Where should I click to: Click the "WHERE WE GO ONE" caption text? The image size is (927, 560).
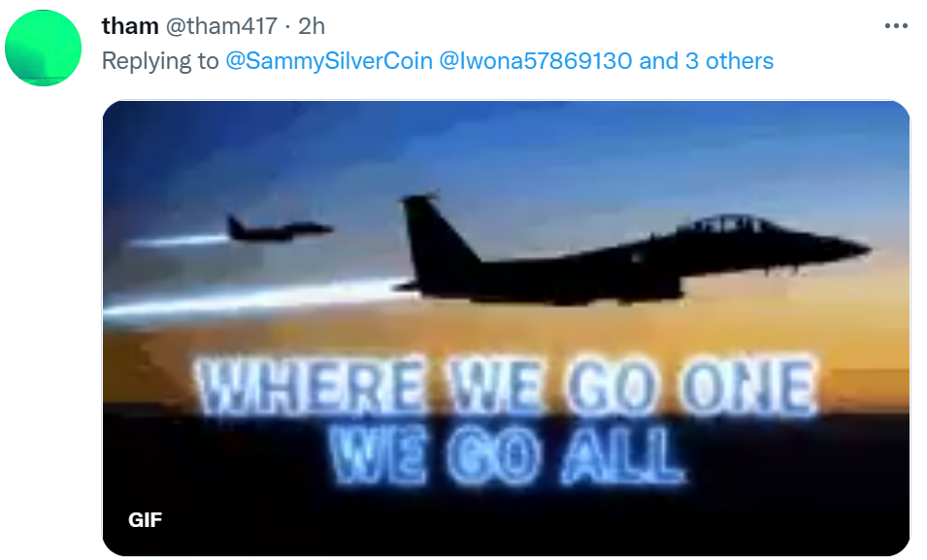(506, 387)
